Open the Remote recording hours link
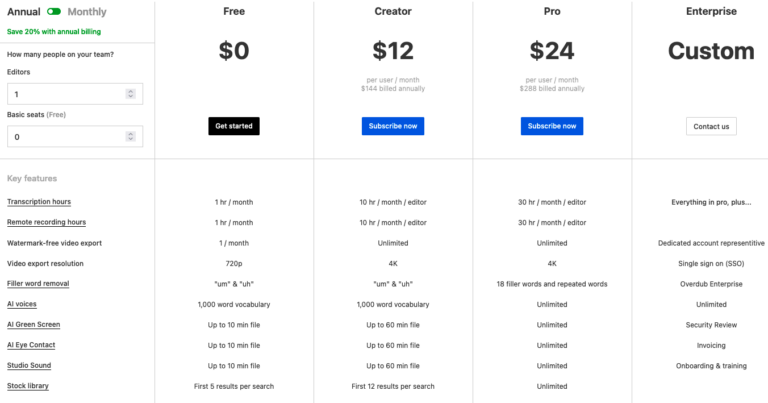768x403 pixels. click(x=46, y=222)
